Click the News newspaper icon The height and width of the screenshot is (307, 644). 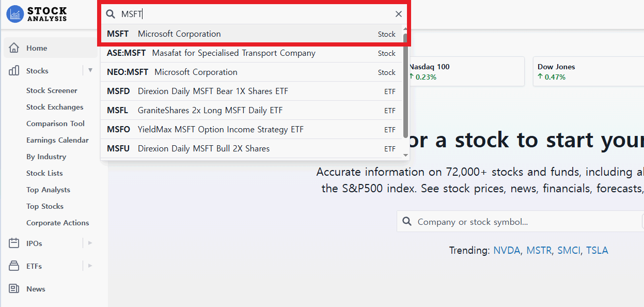click(14, 289)
